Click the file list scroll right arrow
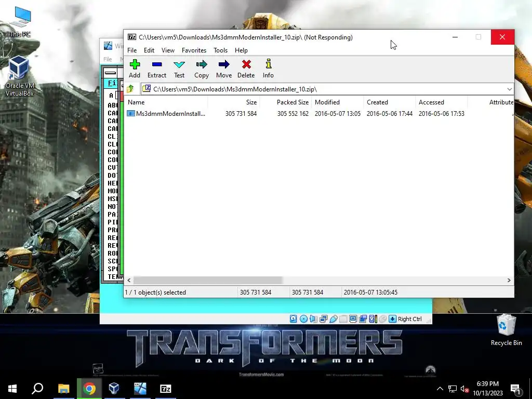 (509, 280)
